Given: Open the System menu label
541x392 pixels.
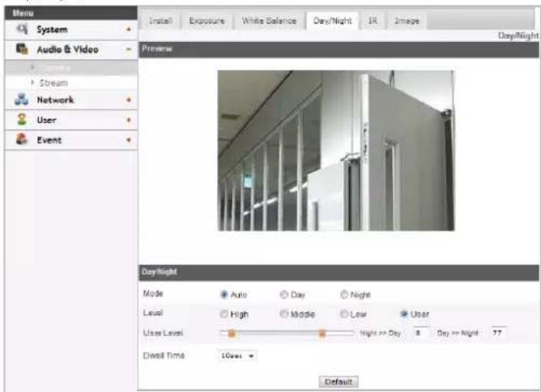Looking at the screenshot, I should 52,30.
